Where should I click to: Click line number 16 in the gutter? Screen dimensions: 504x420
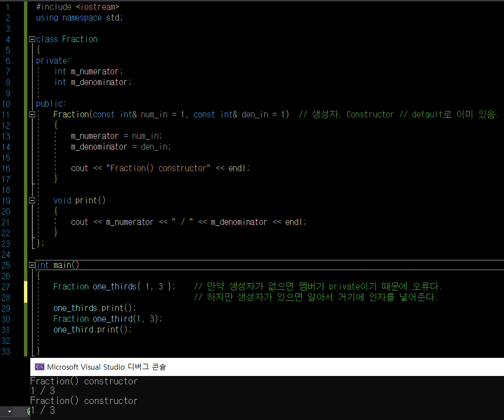(6, 169)
